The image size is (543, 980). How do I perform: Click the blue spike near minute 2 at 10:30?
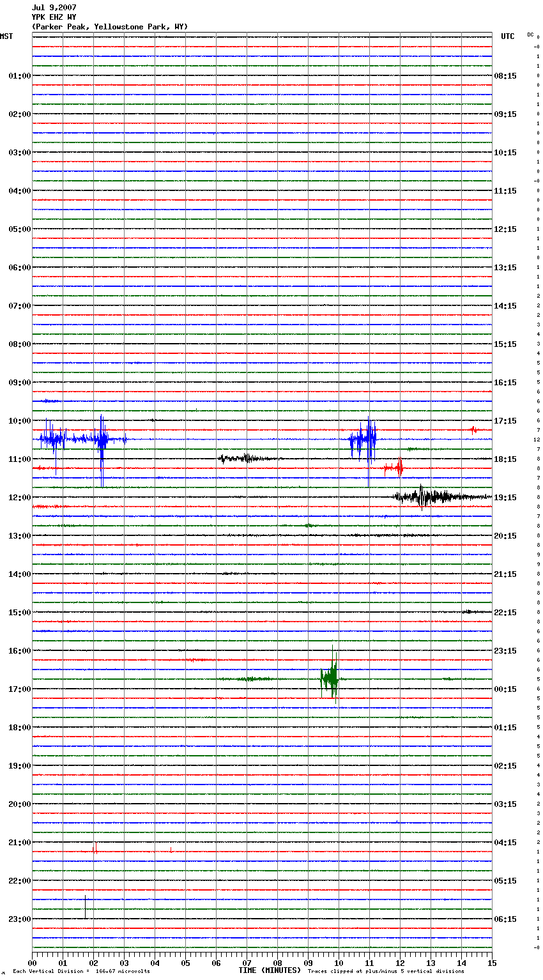coord(102,441)
